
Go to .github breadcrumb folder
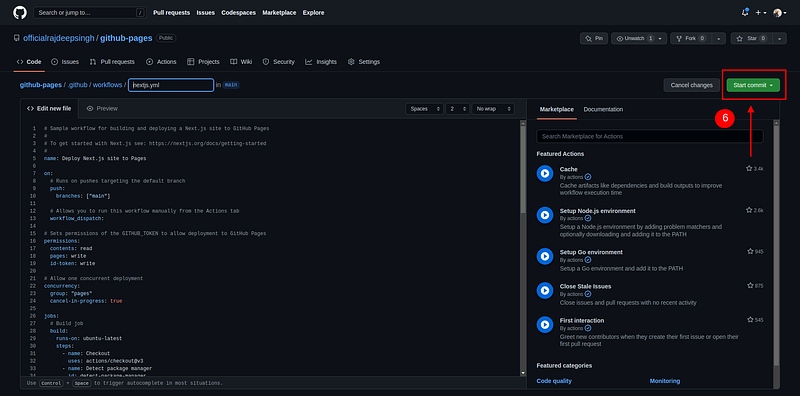(78, 85)
